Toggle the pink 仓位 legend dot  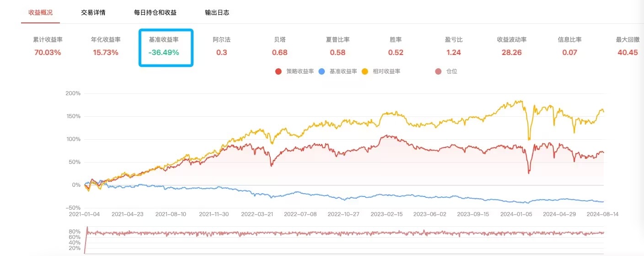pyautogui.click(x=438, y=71)
